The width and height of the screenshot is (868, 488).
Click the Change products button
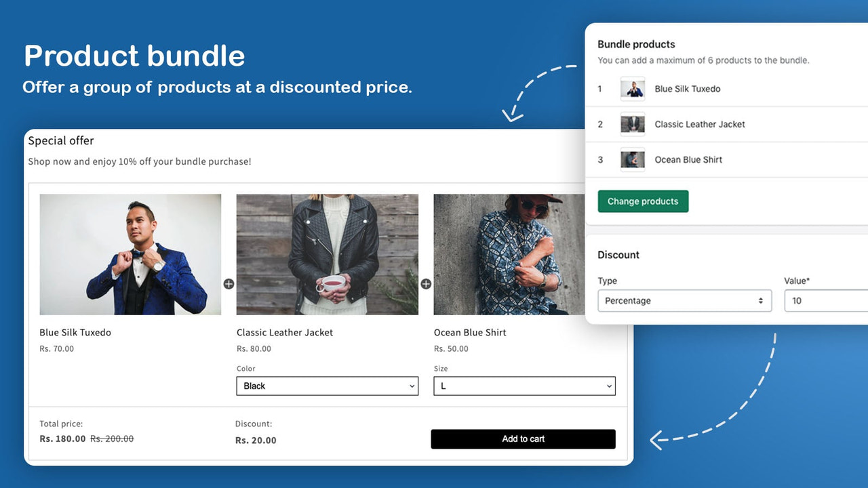pyautogui.click(x=643, y=201)
